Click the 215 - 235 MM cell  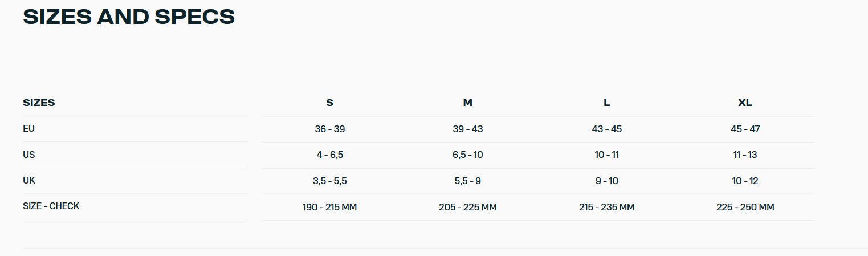(x=607, y=208)
